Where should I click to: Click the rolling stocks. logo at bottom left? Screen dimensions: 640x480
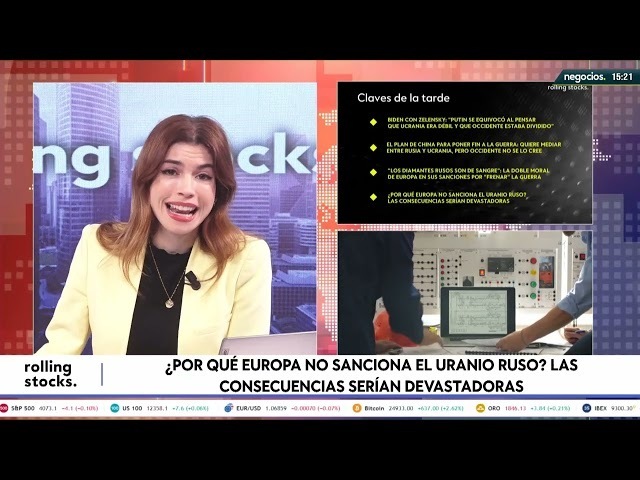click(x=48, y=374)
